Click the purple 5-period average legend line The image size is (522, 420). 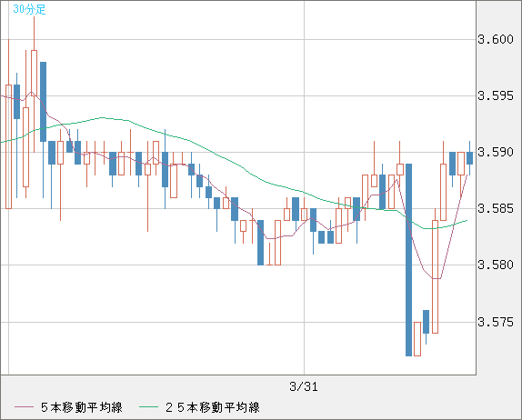pos(24,407)
